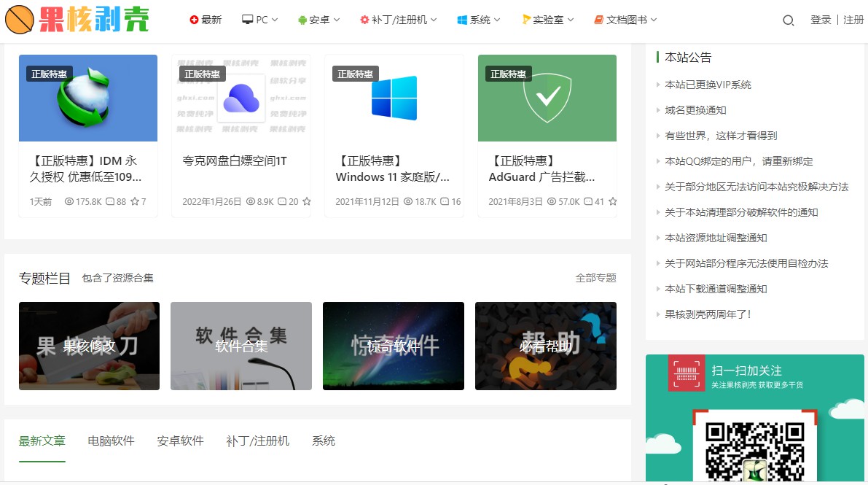This screenshot has width=868, height=485.
Task: Click the monitor icon beside PC
Action: [x=248, y=20]
